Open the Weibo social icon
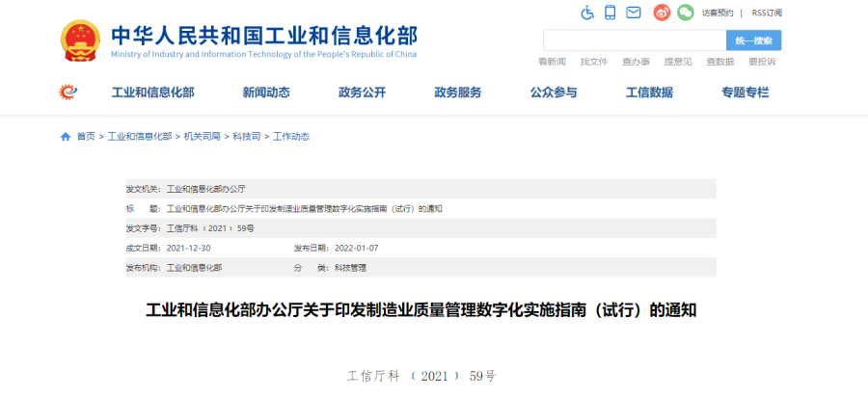Image resolution: width=868 pixels, height=397 pixels. tap(662, 13)
